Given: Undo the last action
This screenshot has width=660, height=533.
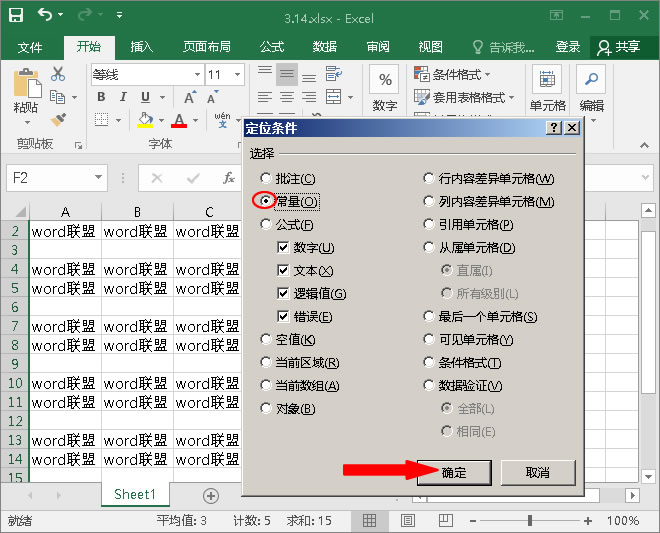Looking at the screenshot, I should (x=45, y=15).
